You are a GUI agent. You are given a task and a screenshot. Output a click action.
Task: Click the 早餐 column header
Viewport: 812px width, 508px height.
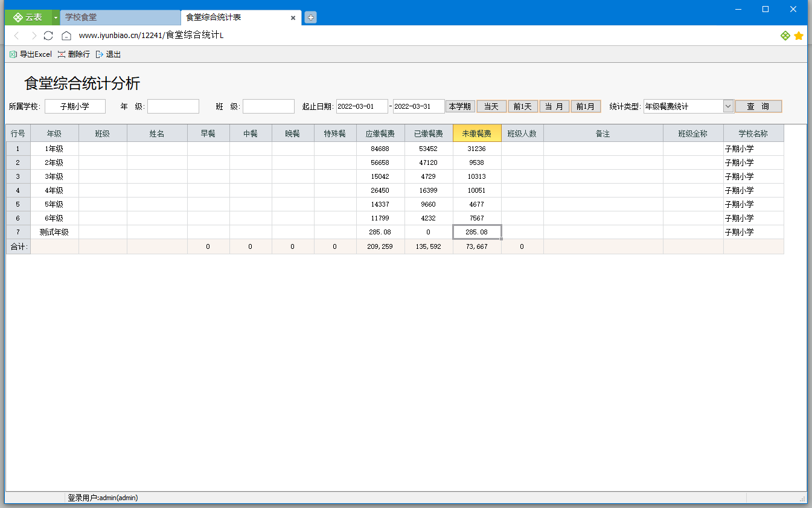coord(208,133)
